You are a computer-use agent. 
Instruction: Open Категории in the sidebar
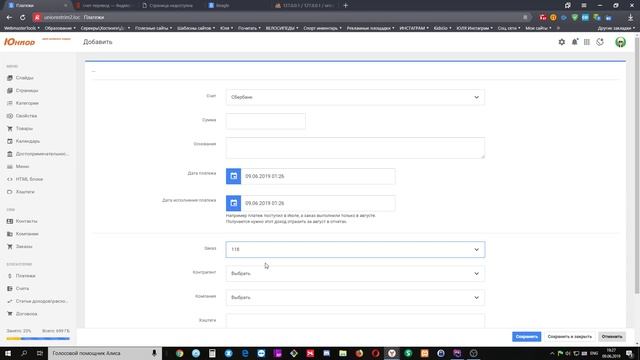click(x=27, y=103)
